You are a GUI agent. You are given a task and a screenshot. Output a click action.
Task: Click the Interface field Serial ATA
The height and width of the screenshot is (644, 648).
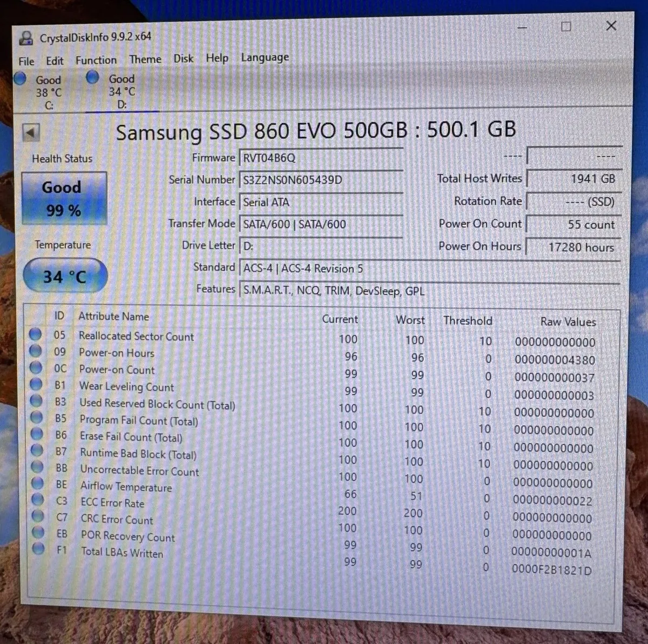pyautogui.click(x=321, y=202)
